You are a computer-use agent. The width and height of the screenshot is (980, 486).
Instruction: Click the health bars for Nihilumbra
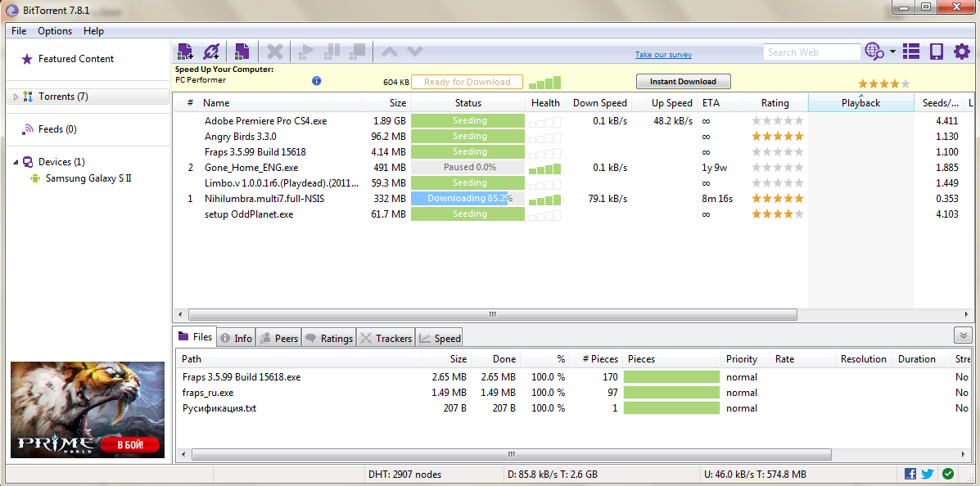pos(544,200)
